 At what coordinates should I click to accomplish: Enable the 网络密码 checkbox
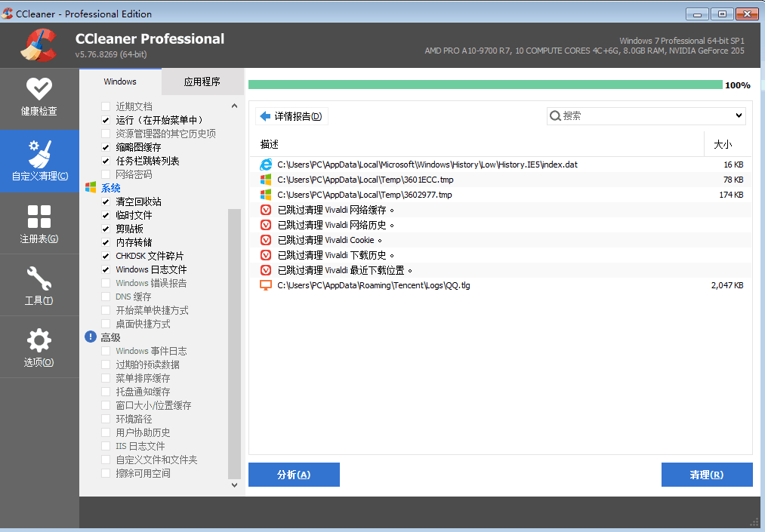point(106,174)
